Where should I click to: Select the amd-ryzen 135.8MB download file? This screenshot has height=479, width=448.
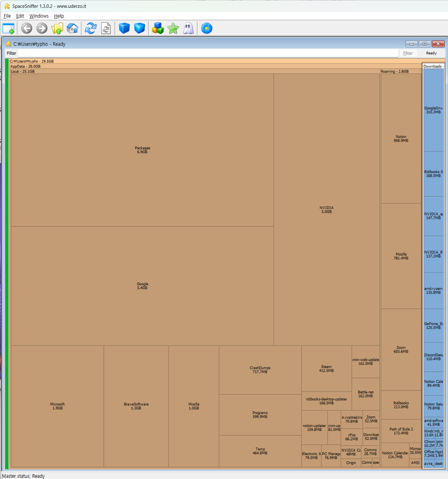coord(434,291)
